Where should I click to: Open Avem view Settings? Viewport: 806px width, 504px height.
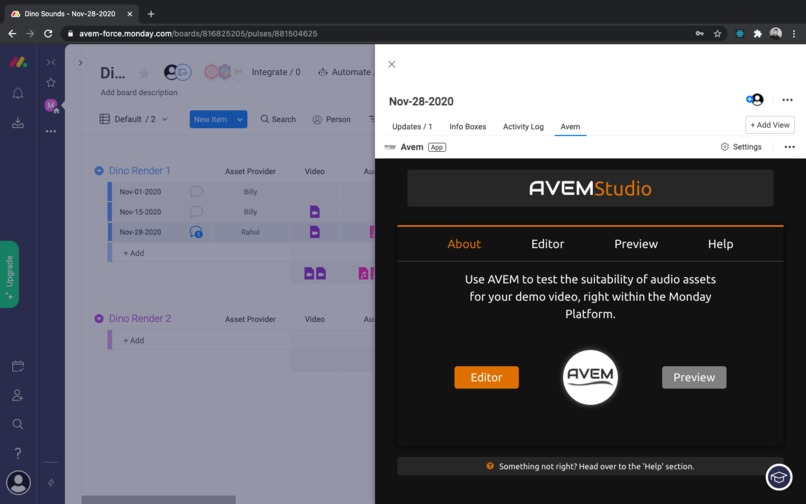point(741,147)
